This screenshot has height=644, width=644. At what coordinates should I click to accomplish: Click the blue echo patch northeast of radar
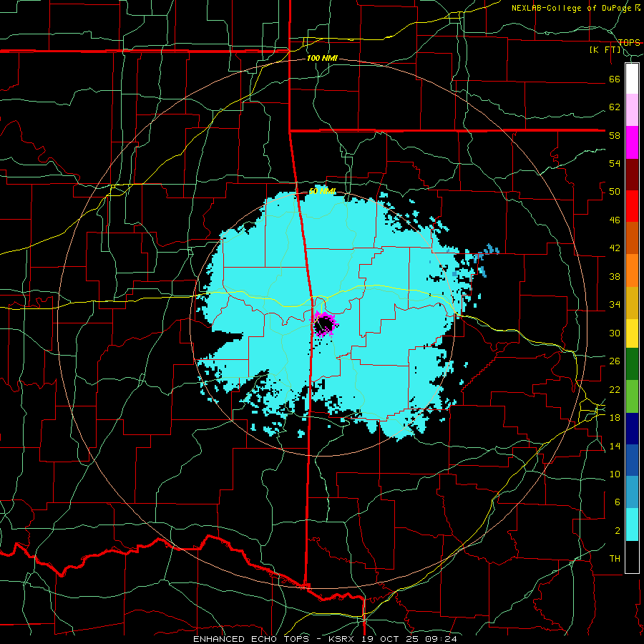coord(487,252)
